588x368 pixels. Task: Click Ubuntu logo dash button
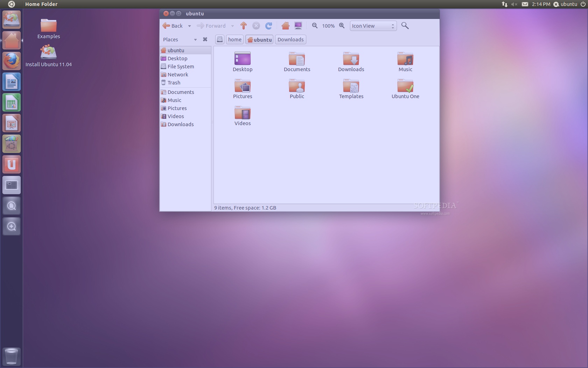click(x=11, y=4)
